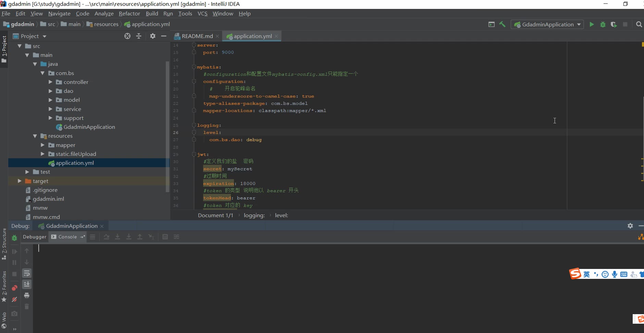Click the Build project hammer icon

click(503, 24)
